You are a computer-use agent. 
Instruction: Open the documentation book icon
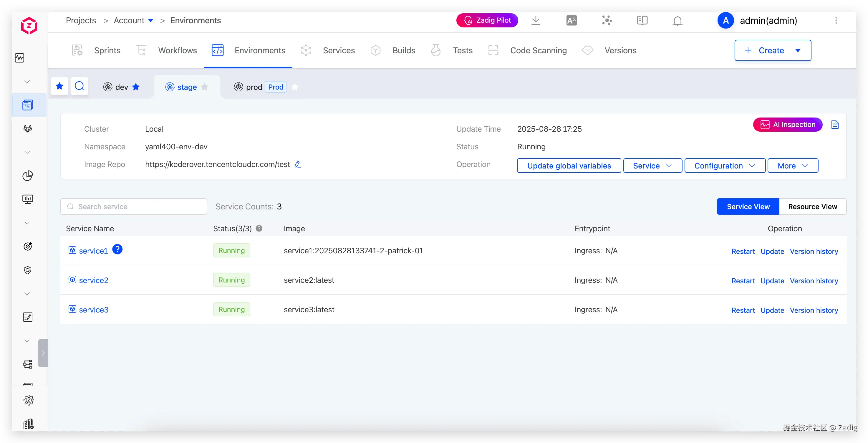click(642, 21)
